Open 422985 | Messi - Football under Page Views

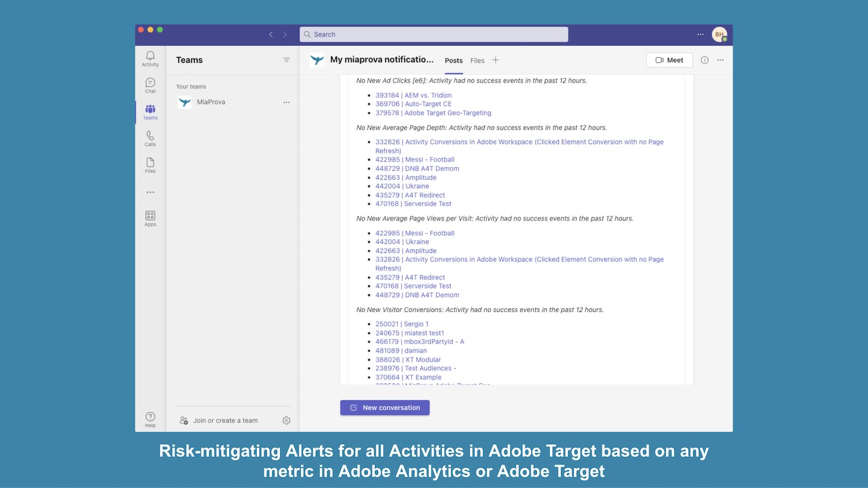coord(415,233)
